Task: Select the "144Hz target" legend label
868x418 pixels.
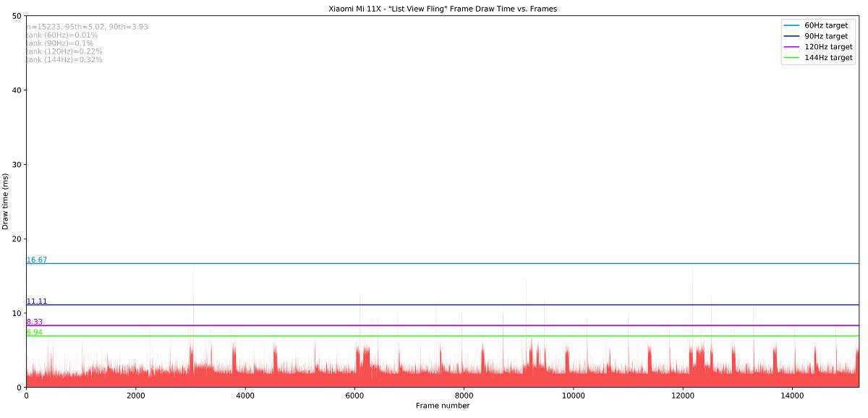Action: tap(828, 58)
